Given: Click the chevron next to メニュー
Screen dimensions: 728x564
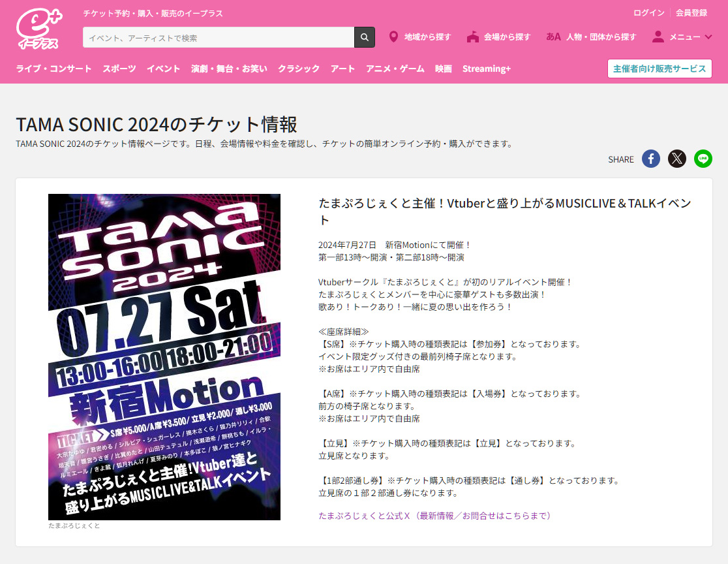Looking at the screenshot, I should click(x=708, y=37).
